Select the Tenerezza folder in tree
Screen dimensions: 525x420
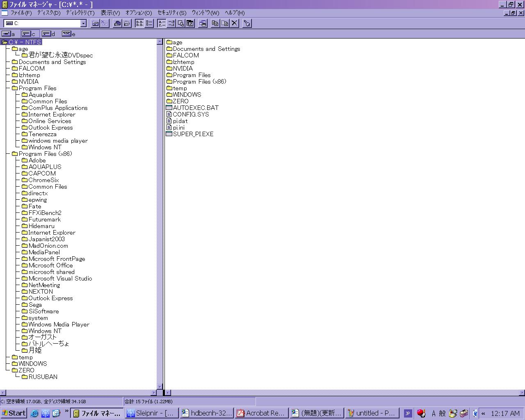pyautogui.click(x=39, y=134)
